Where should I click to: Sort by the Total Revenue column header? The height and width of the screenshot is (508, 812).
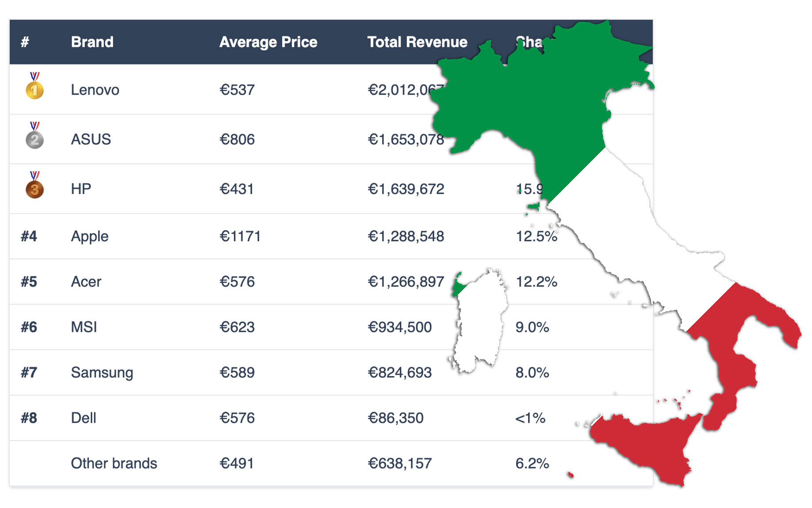[x=417, y=42]
